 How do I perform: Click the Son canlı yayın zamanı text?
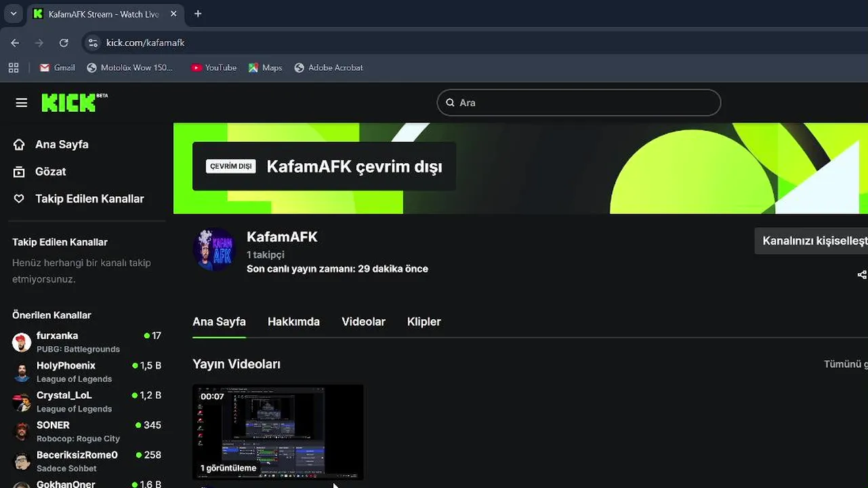(337, 268)
